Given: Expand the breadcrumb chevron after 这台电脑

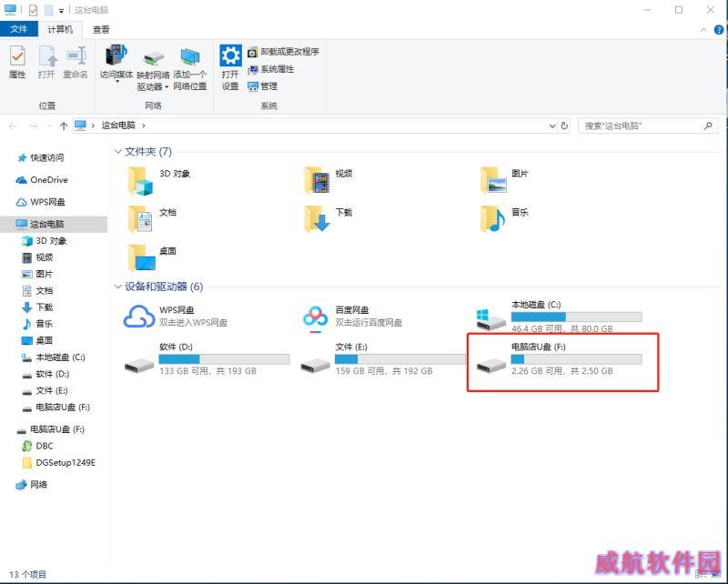Looking at the screenshot, I should pyautogui.click(x=144, y=126).
